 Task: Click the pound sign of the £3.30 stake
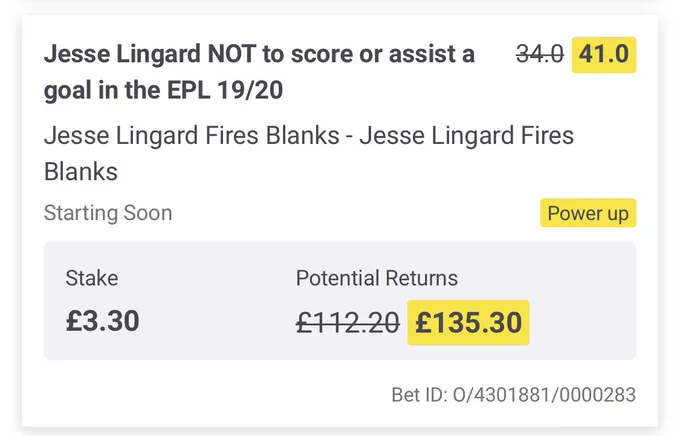[x=73, y=321]
